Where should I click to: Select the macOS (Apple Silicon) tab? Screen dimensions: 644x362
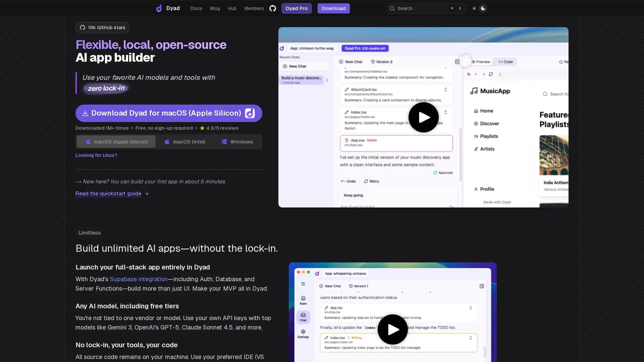[116, 142]
